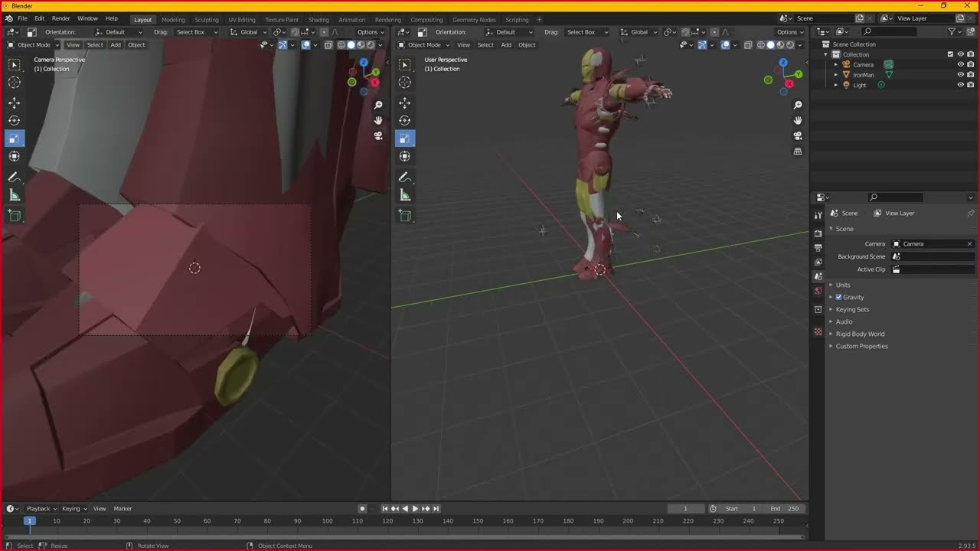
Task: Switch to the Modeling workspace tab
Action: click(x=173, y=19)
